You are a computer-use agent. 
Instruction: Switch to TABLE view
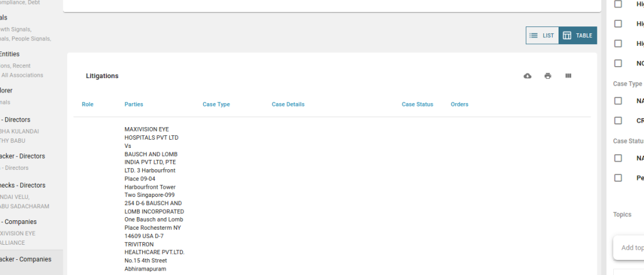pos(577,35)
